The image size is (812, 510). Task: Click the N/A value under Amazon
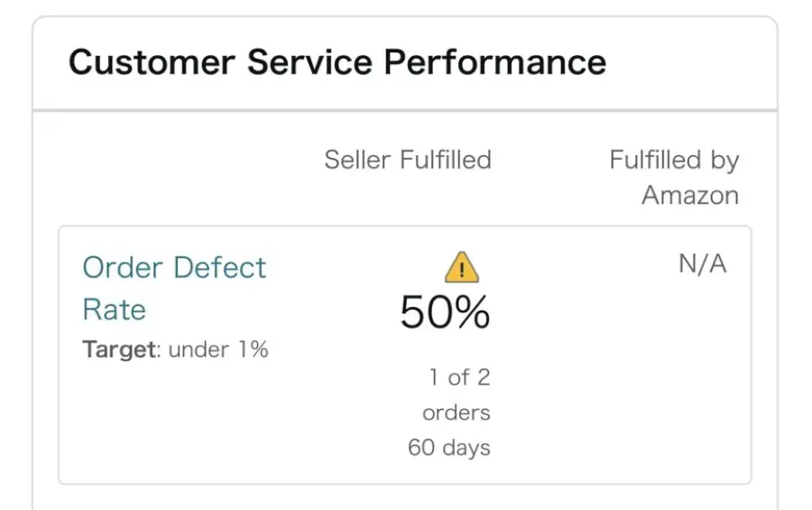pyautogui.click(x=703, y=264)
